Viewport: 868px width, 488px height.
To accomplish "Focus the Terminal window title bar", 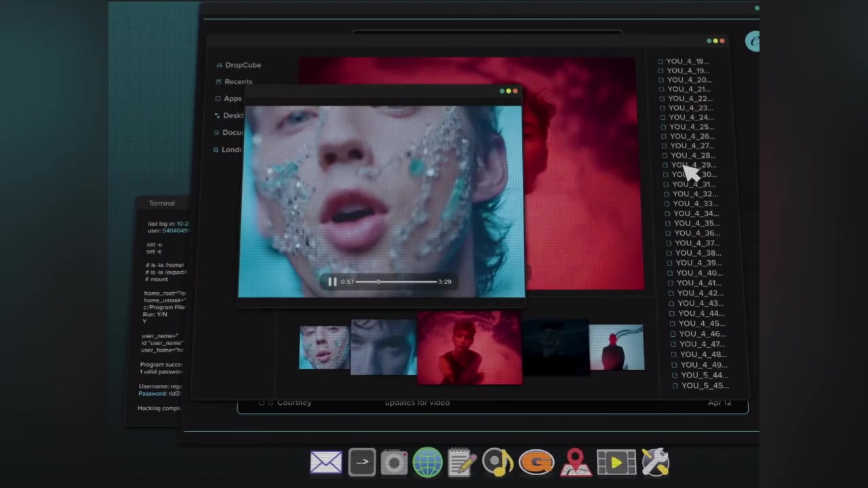I will 161,203.
